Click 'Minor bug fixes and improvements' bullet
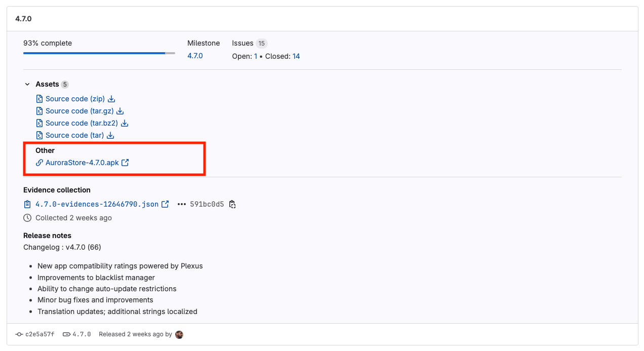Image resolution: width=644 pixels, height=351 pixels. (95, 300)
